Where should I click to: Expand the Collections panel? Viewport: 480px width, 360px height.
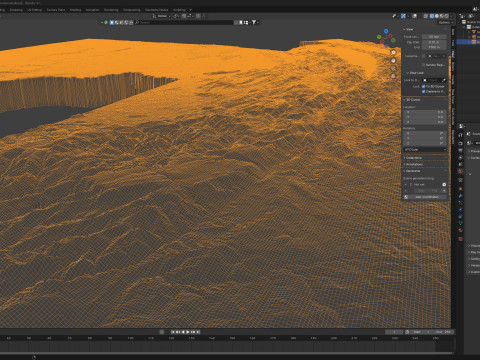tap(413, 158)
